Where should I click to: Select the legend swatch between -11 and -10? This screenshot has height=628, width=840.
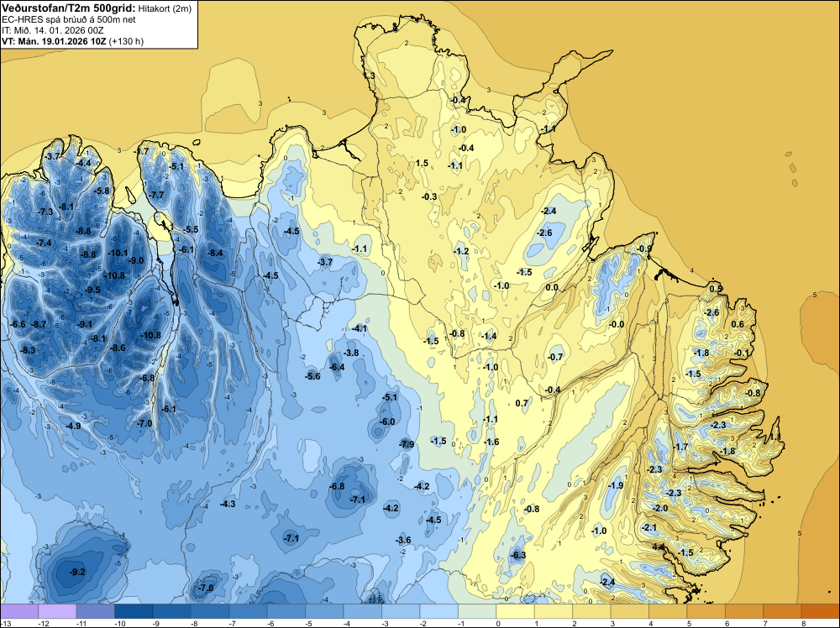[x=96, y=611]
